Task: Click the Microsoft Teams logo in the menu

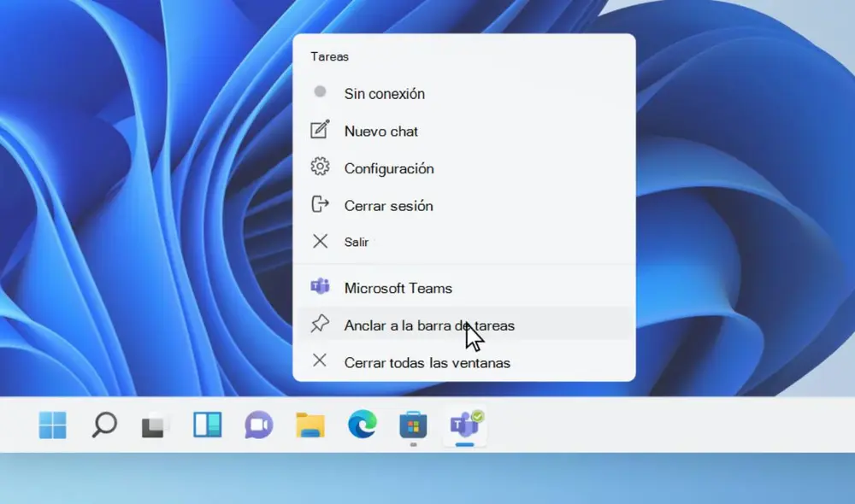Action: [x=320, y=287]
